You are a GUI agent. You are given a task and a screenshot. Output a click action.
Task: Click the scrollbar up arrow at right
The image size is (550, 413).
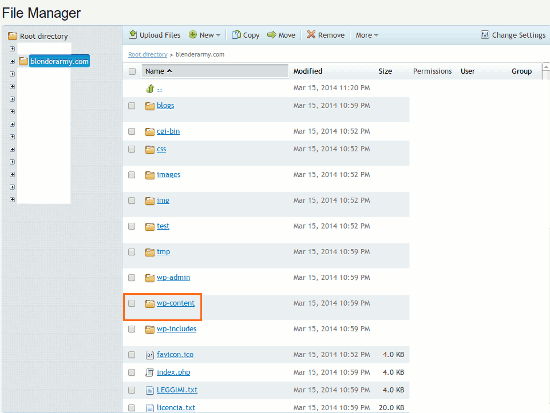[546, 66]
